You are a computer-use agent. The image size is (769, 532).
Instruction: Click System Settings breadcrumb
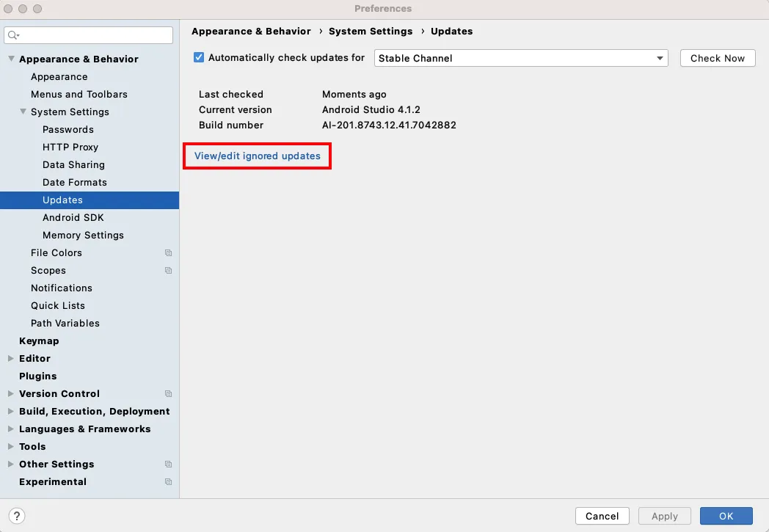click(371, 32)
